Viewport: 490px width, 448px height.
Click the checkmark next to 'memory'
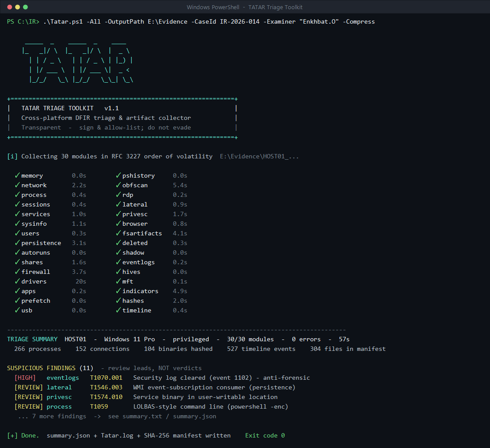(x=17, y=175)
